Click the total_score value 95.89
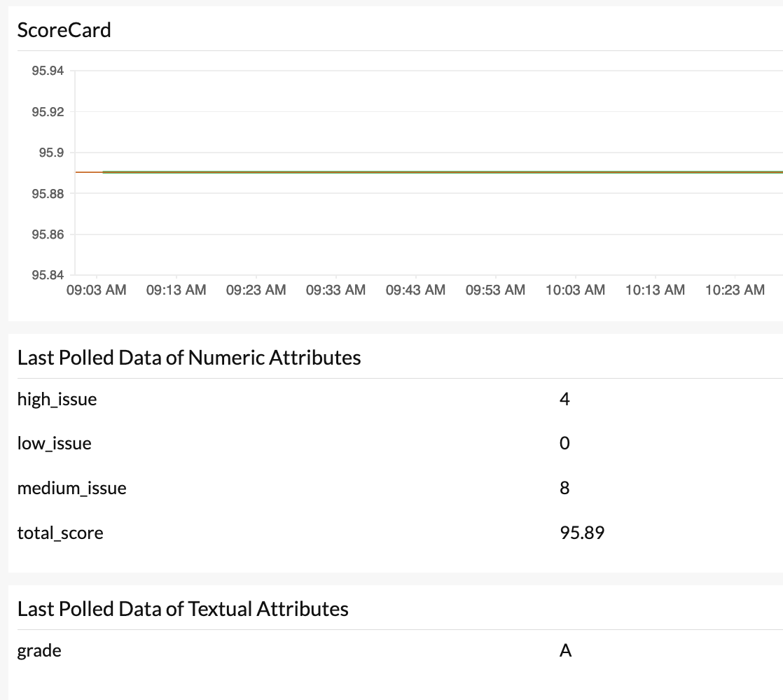The image size is (783, 700). [x=582, y=533]
